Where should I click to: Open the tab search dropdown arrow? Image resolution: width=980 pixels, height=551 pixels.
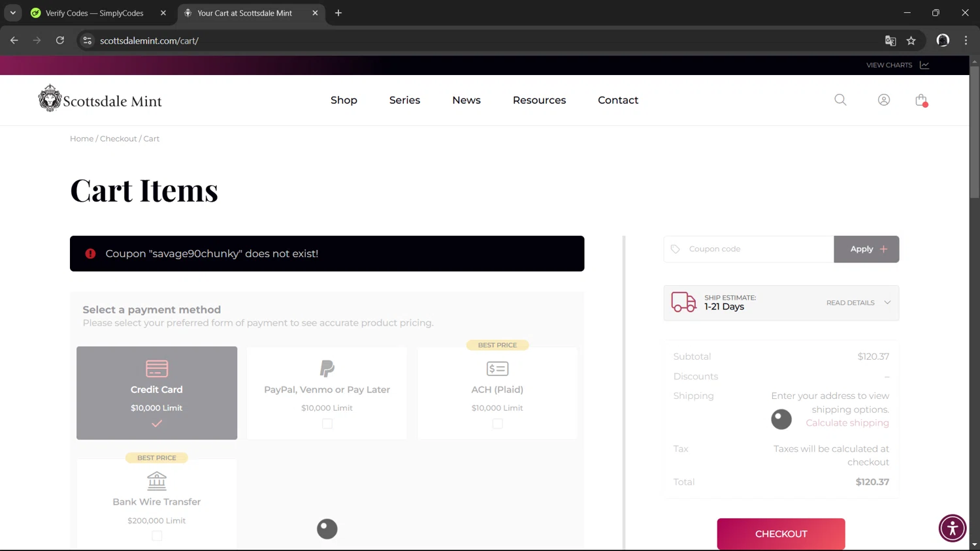coord(13,13)
